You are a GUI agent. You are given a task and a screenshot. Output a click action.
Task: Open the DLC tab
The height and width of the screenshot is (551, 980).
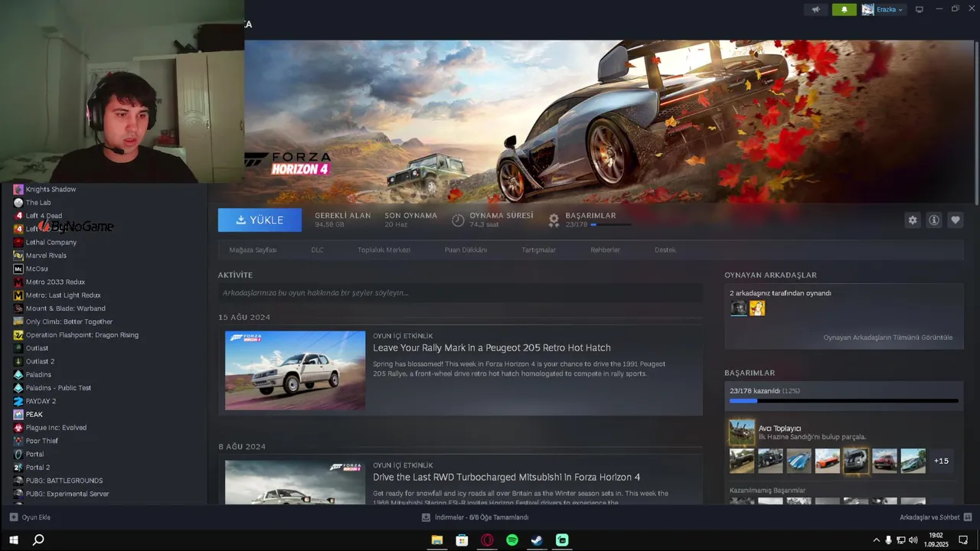coord(317,249)
